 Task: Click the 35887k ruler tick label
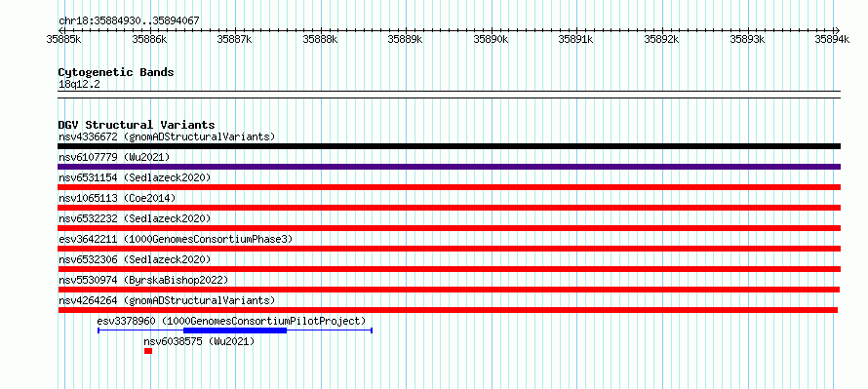235,39
